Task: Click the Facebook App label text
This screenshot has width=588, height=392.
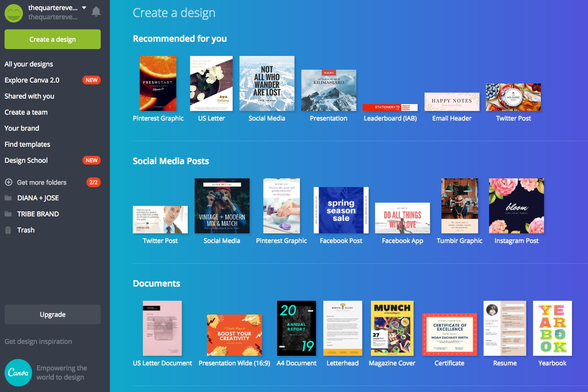Action: pos(403,241)
